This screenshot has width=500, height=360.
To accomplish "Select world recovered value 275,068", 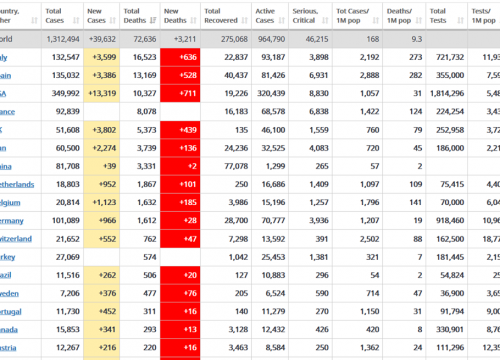I will click(x=234, y=39).
